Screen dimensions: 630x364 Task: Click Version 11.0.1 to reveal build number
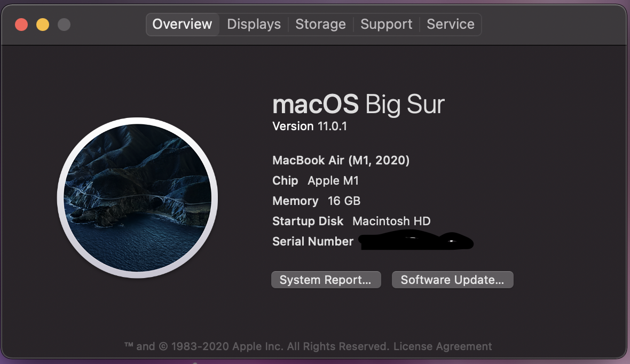(x=310, y=126)
